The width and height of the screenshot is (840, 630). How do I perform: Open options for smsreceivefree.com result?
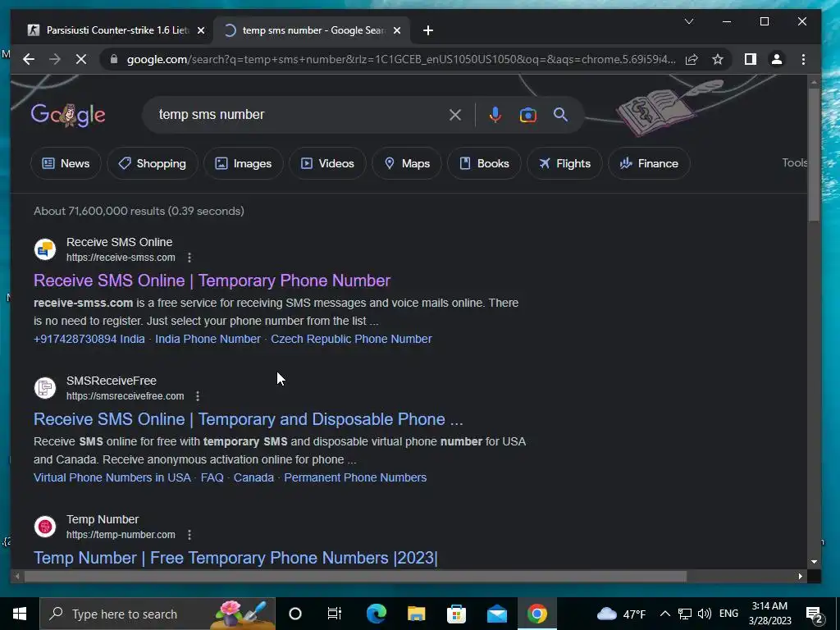pos(198,396)
